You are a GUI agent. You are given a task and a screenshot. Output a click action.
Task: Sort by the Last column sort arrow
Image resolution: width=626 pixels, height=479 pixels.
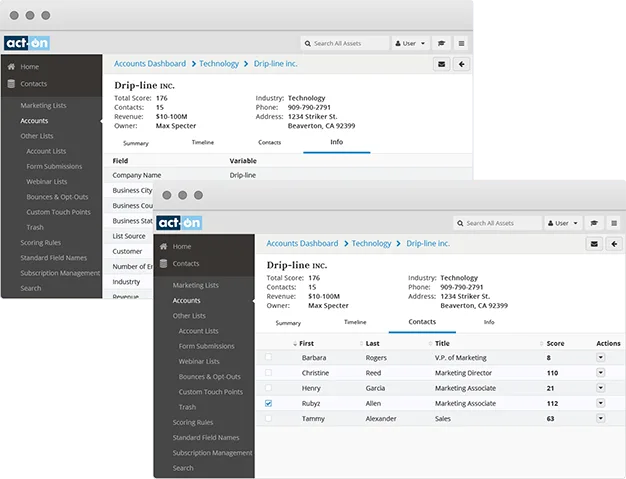(361, 344)
